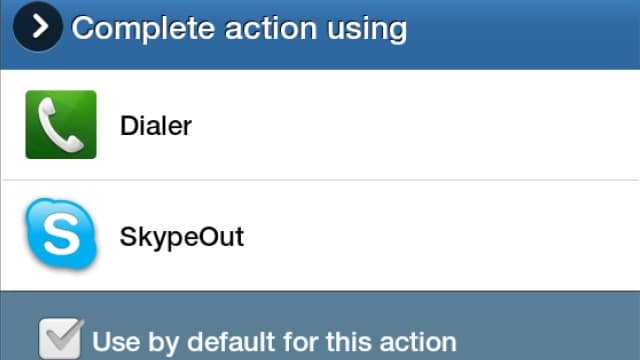Expand the header via the right-pointing chevron

click(38, 27)
